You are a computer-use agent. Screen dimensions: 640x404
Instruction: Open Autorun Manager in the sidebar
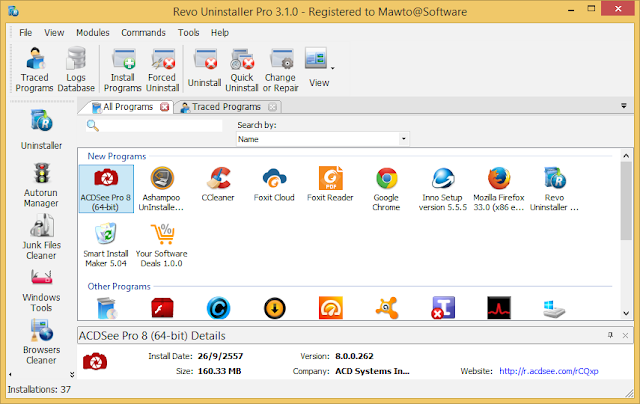[x=41, y=185]
